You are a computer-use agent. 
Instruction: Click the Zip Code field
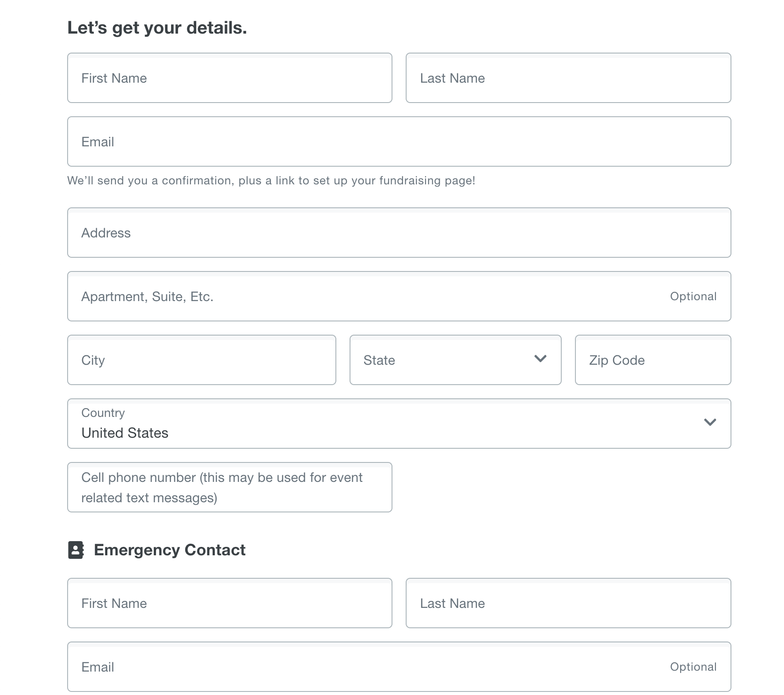[652, 360]
